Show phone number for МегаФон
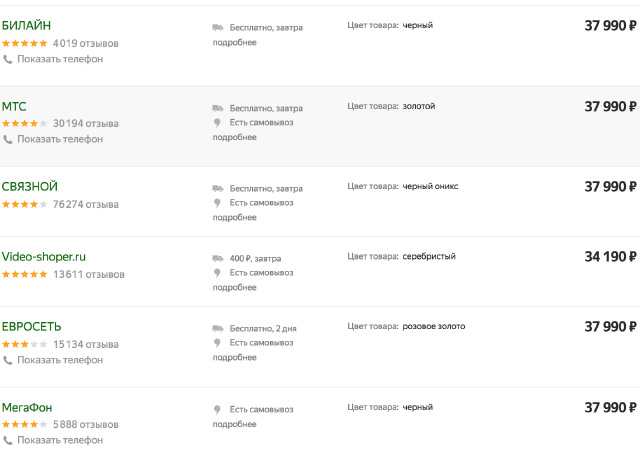This screenshot has width=640, height=462. pos(60,440)
